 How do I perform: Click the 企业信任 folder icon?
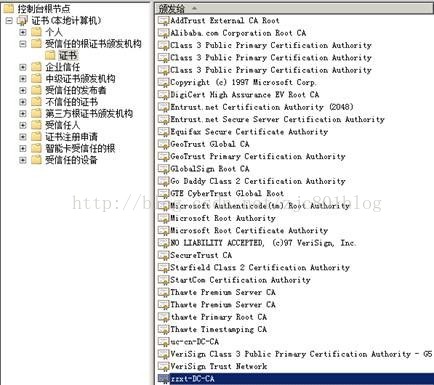pyautogui.click(x=36, y=67)
